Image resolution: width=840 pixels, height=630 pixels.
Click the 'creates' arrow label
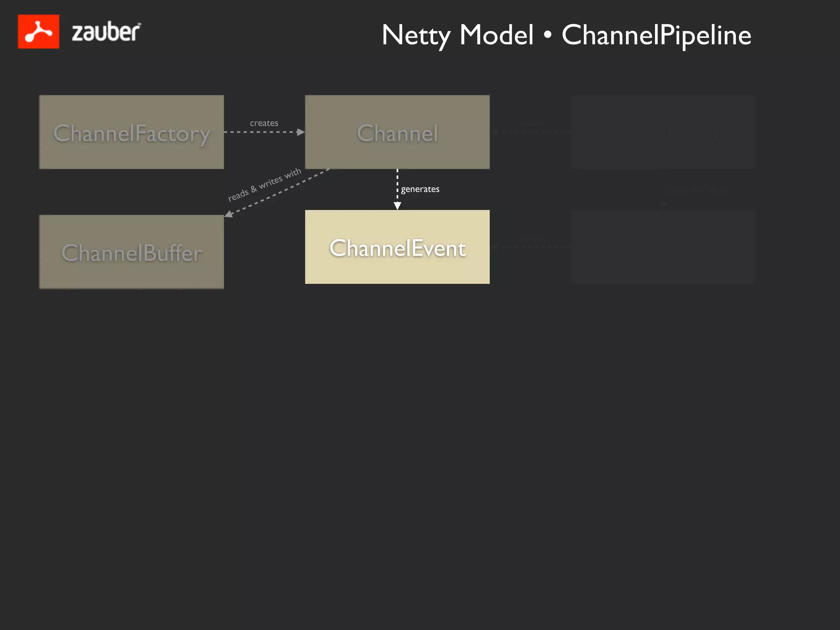coord(264,123)
